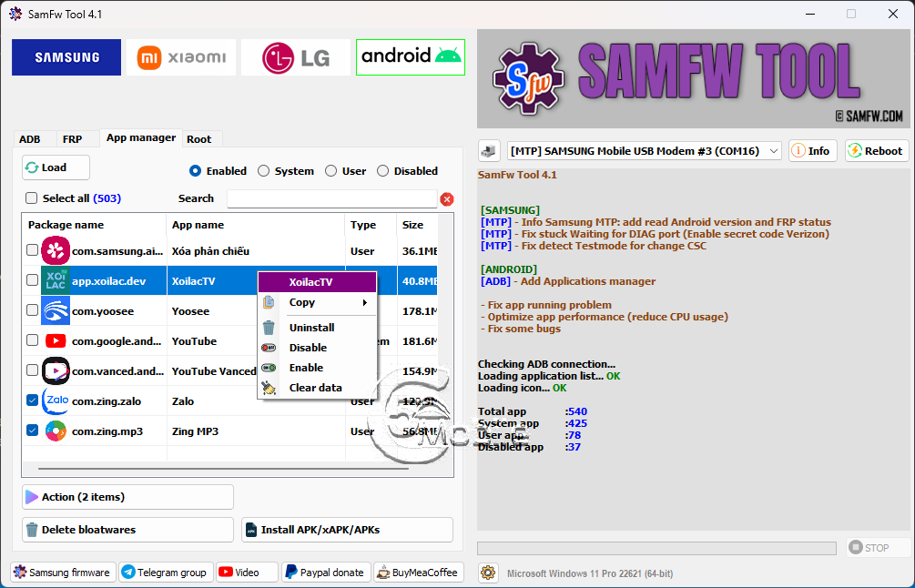Screen dimensions: 915x588
Task: Click Copy icon in context menu
Action: pyautogui.click(x=269, y=302)
